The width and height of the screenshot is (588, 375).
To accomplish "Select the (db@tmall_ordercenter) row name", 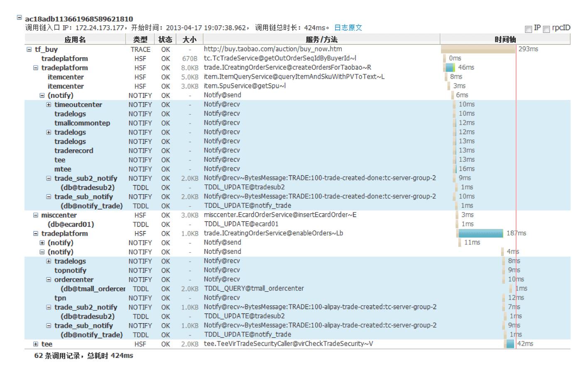I will 93,289.
